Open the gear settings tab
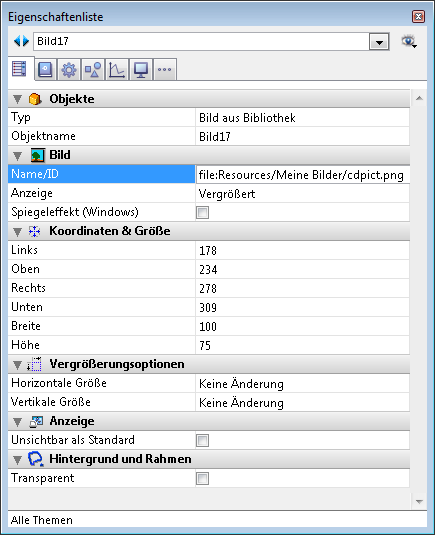This screenshot has height=535, width=435. (x=69, y=70)
